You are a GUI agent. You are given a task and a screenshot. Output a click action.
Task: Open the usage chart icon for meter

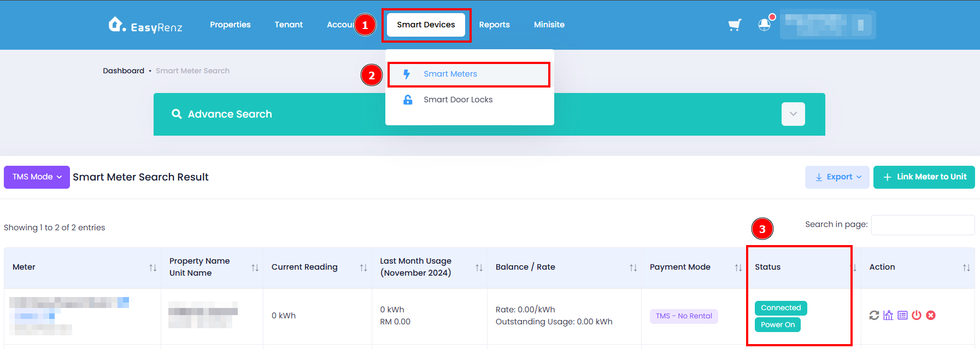coord(888,315)
